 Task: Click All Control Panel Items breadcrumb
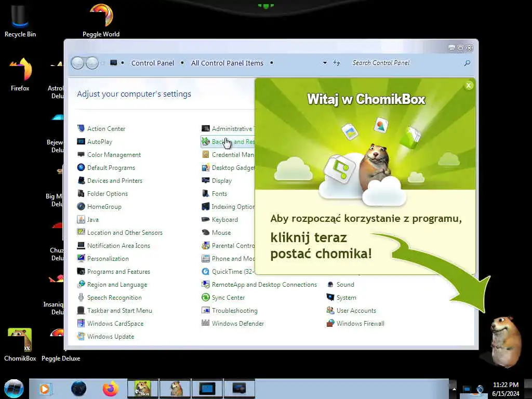point(228,63)
